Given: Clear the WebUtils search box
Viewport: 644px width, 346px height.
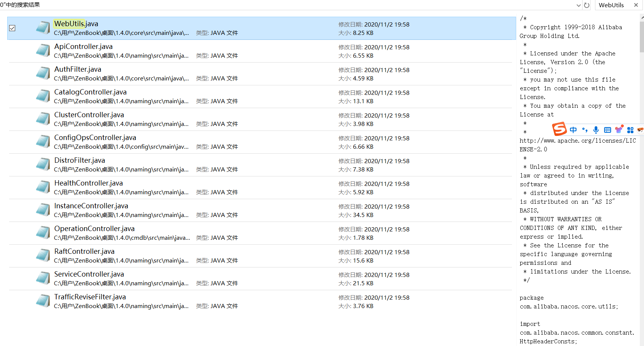Looking at the screenshot, I should tap(636, 5).
